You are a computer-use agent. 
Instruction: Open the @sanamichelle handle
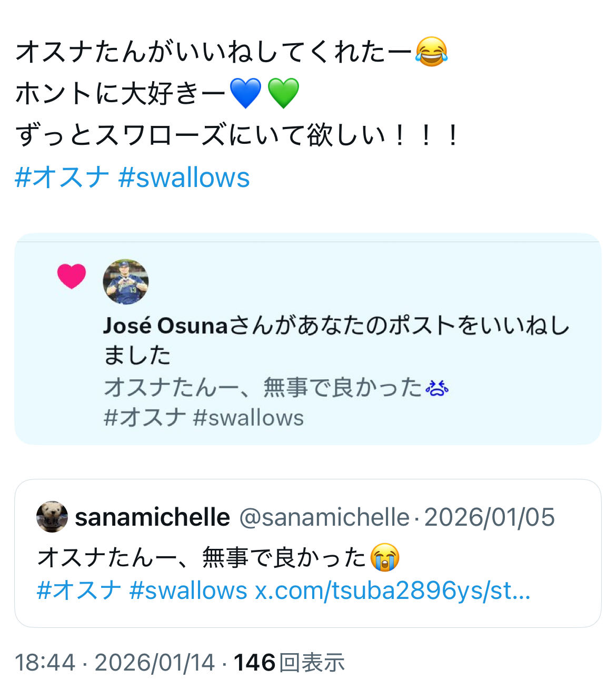(x=324, y=517)
